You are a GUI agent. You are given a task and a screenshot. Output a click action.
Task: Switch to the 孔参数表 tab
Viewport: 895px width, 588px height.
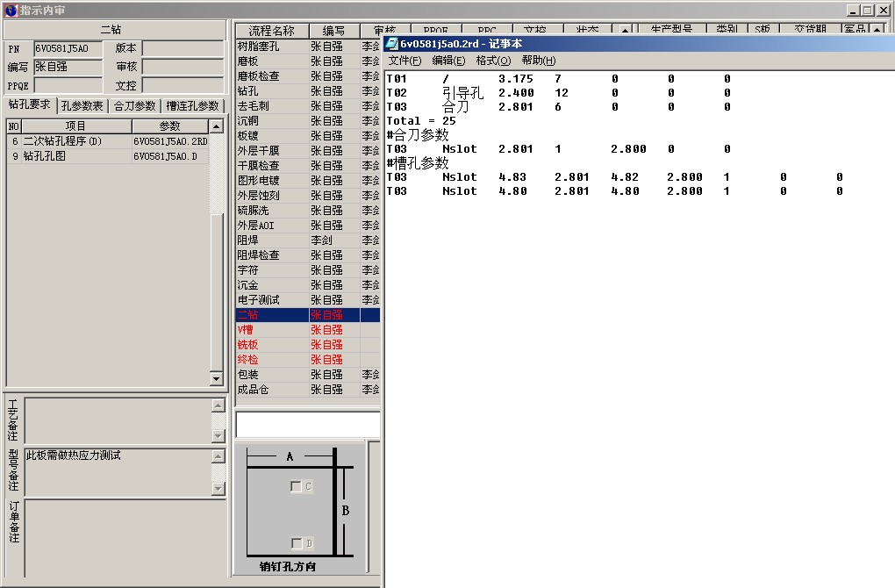[x=82, y=106]
